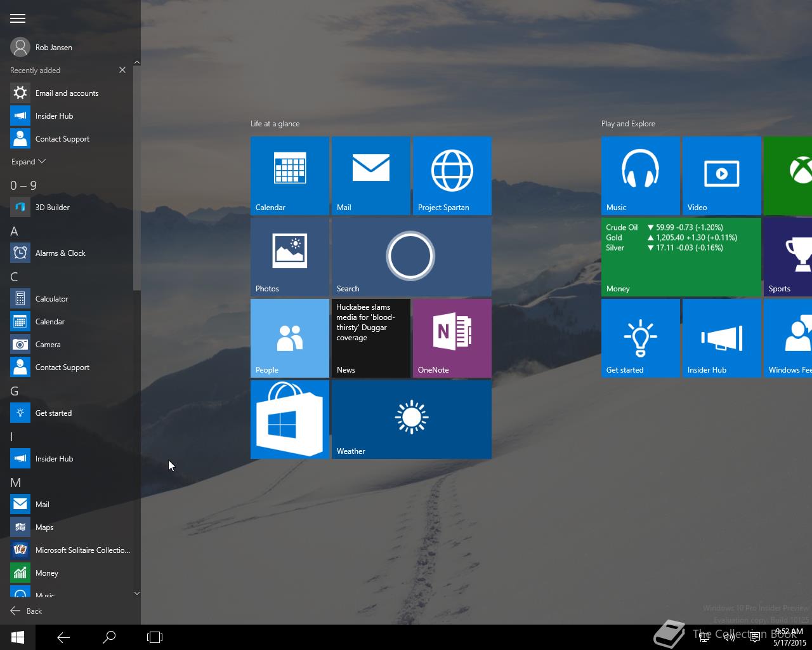The height and width of the screenshot is (650, 812).
Task: Go Back from all apps list
Action: pyautogui.click(x=26, y=611)
